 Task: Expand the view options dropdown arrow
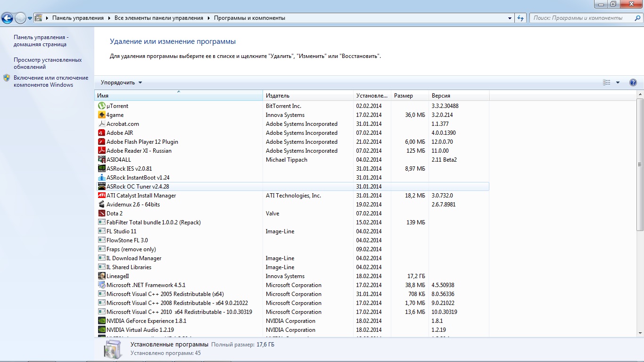click(x=618, y=82)
